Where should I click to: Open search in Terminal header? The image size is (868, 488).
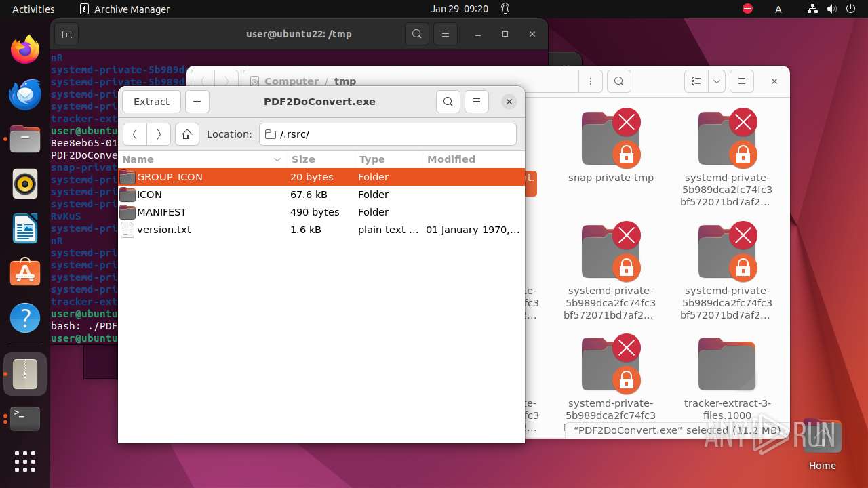(x=417, y=34)
